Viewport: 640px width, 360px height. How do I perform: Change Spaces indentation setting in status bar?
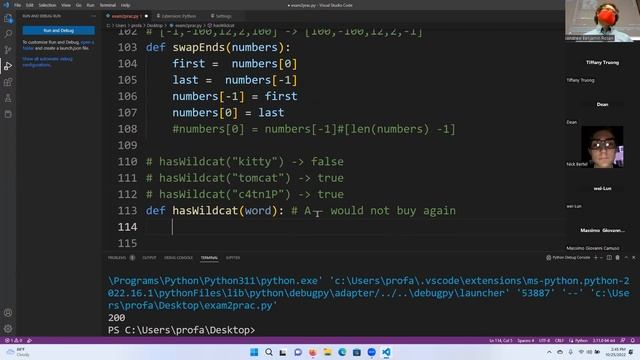[x=525, y=340]
